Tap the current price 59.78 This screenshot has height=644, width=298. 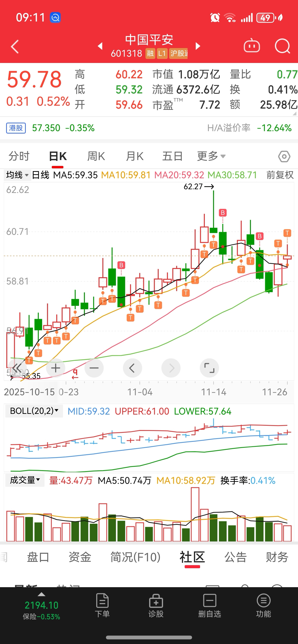(x=34, y=80)
